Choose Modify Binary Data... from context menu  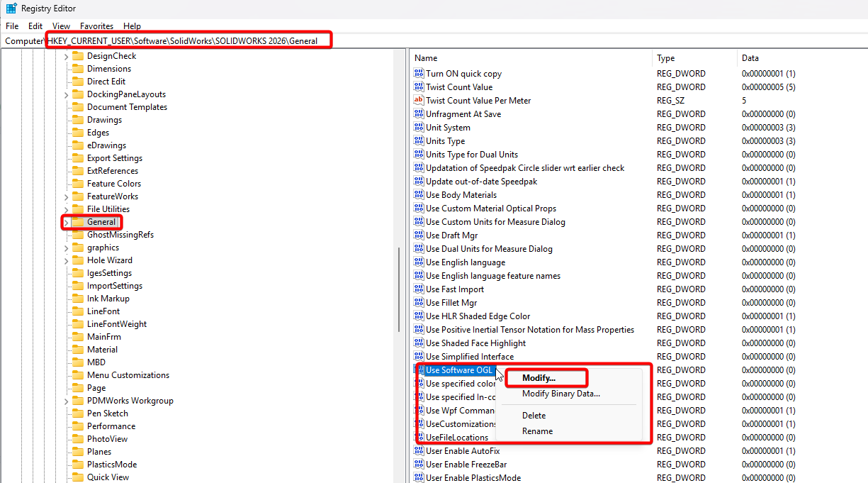pos(561,394)
